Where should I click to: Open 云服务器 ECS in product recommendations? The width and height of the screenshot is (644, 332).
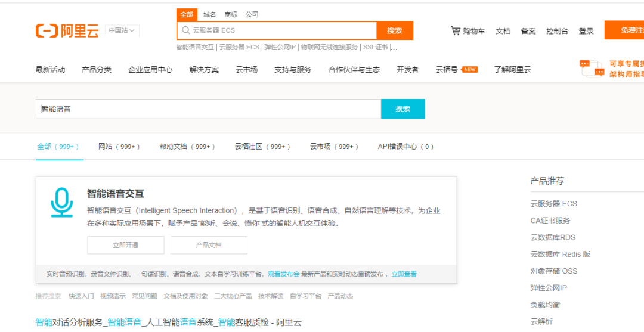coord(553,203)
